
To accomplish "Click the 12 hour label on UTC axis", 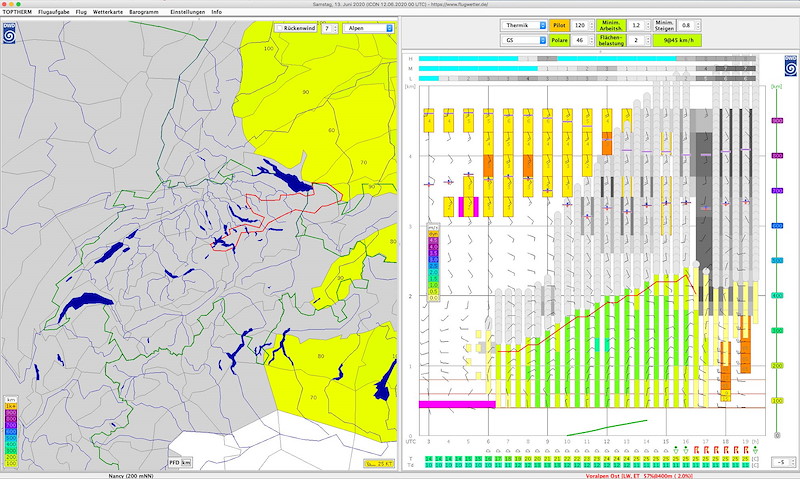I will pyautogui.click(x=606, y=441).
